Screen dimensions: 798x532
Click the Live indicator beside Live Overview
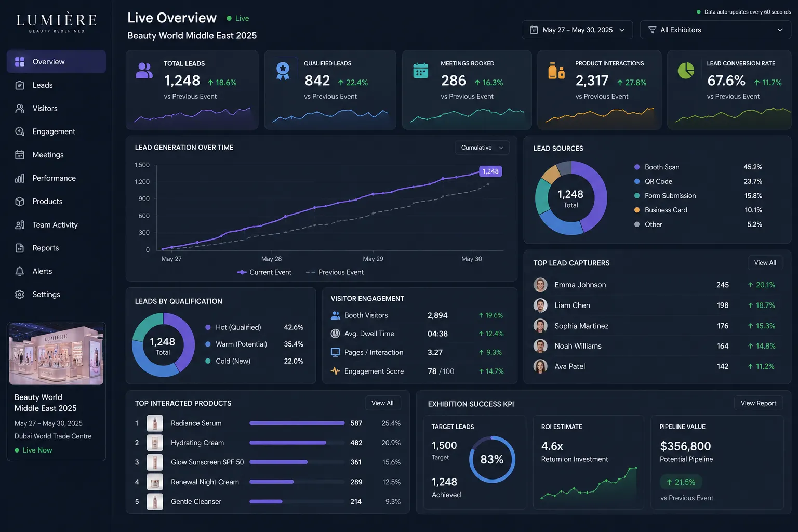tap(238, 18)
